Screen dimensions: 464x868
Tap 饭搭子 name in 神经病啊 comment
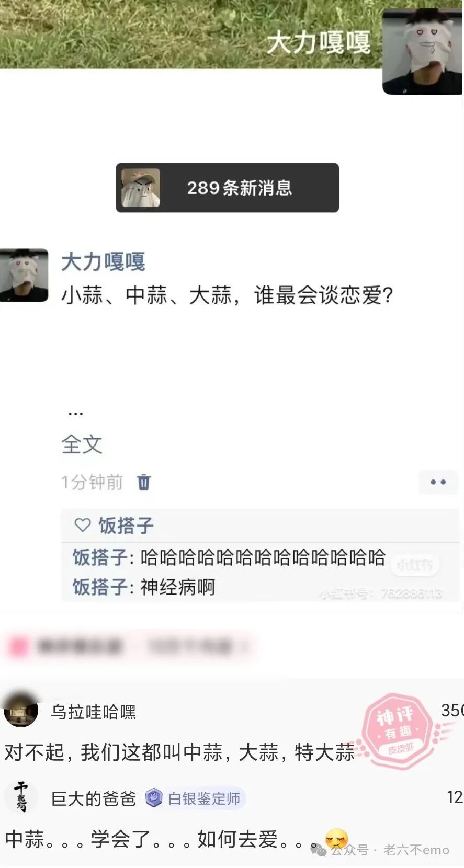click(x=100, y=587)
